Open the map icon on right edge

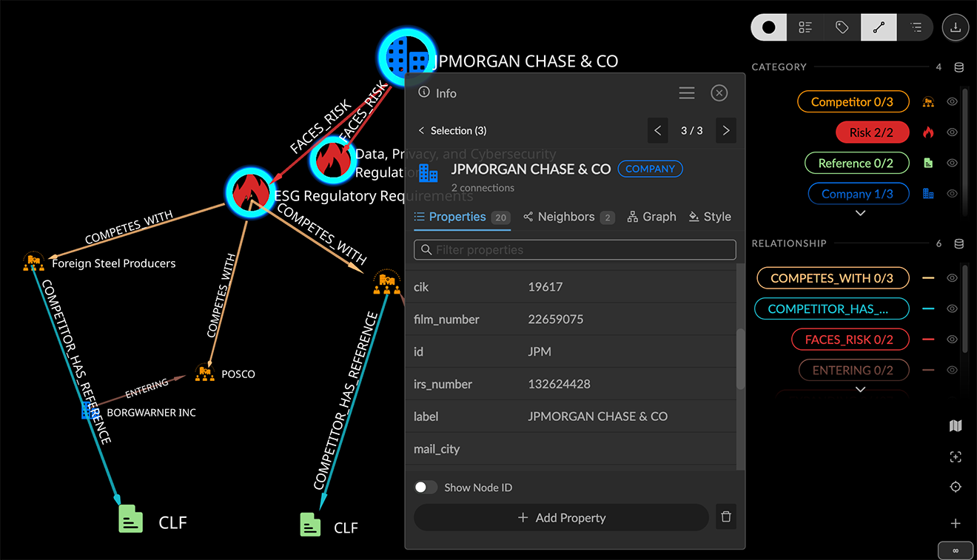(x=956, y=426)
